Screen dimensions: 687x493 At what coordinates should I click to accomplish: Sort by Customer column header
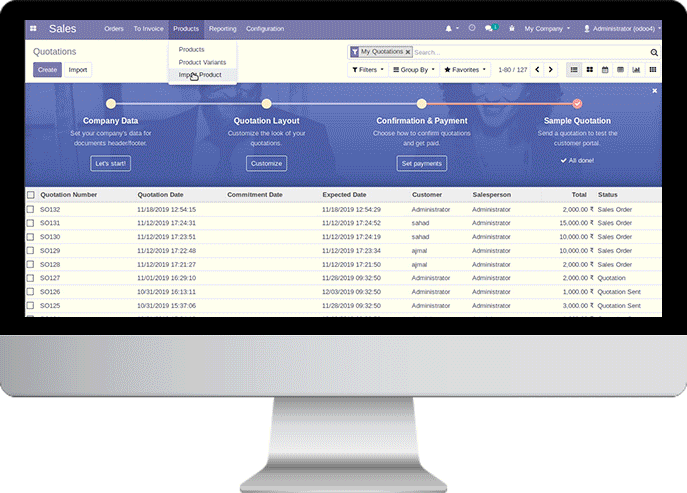pos(427,195)
